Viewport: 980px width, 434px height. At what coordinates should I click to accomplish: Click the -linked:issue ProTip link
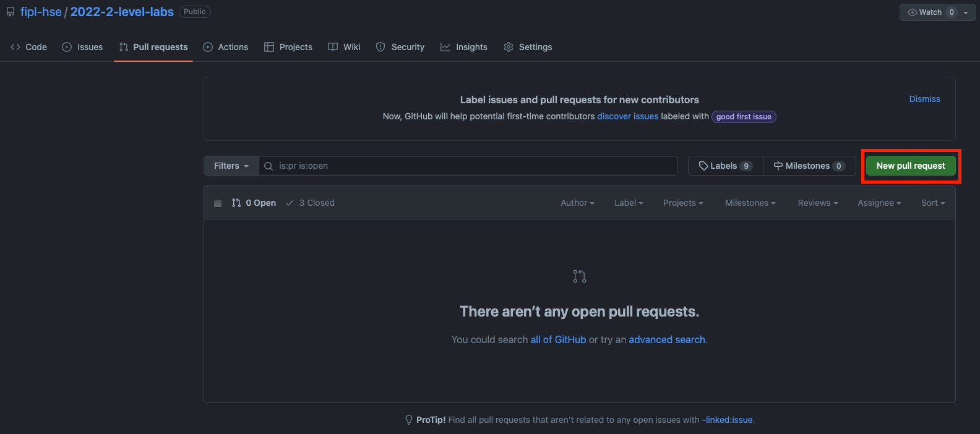click(x=728, y=420)
